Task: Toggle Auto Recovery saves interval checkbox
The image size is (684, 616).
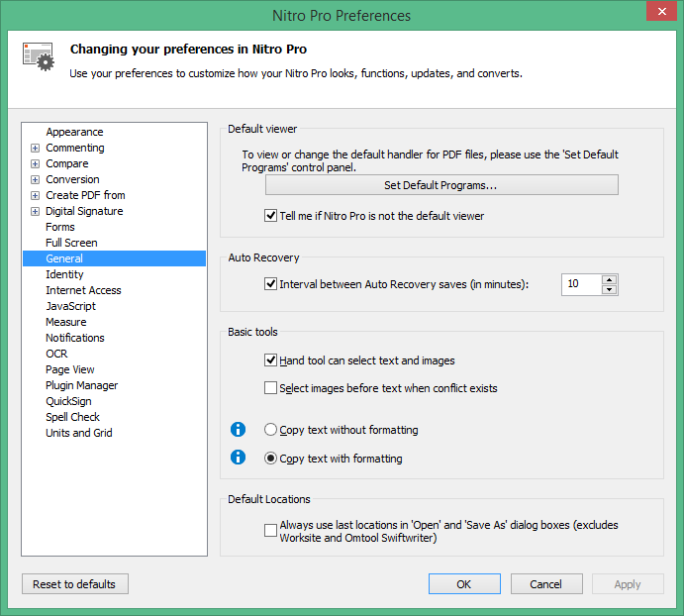Action: [270, 284]
